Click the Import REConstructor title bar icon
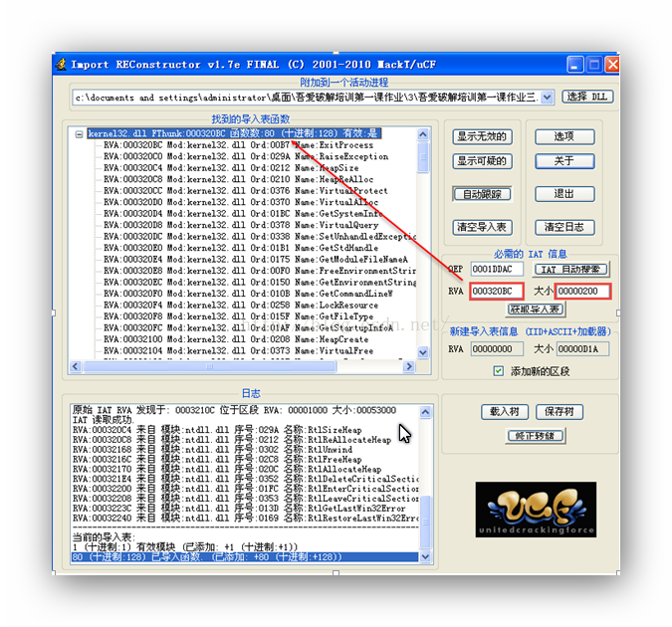672x627 pixels. pos(62,65)
